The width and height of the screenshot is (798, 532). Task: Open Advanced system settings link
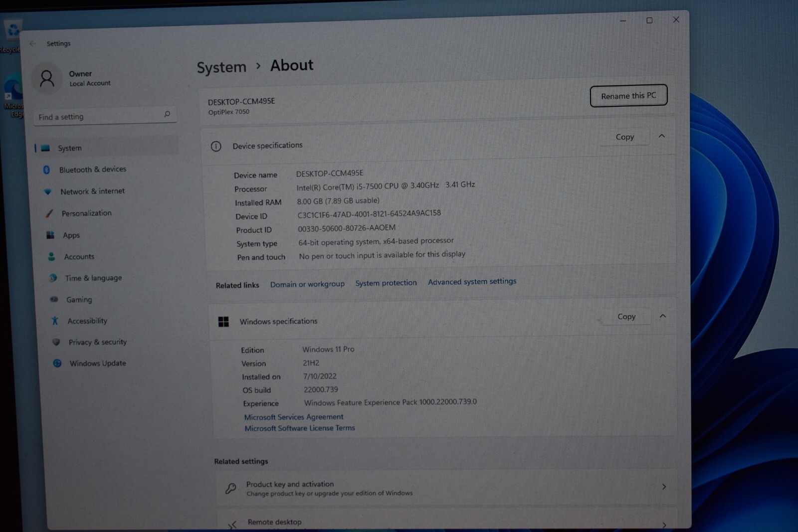pos(472,282)
